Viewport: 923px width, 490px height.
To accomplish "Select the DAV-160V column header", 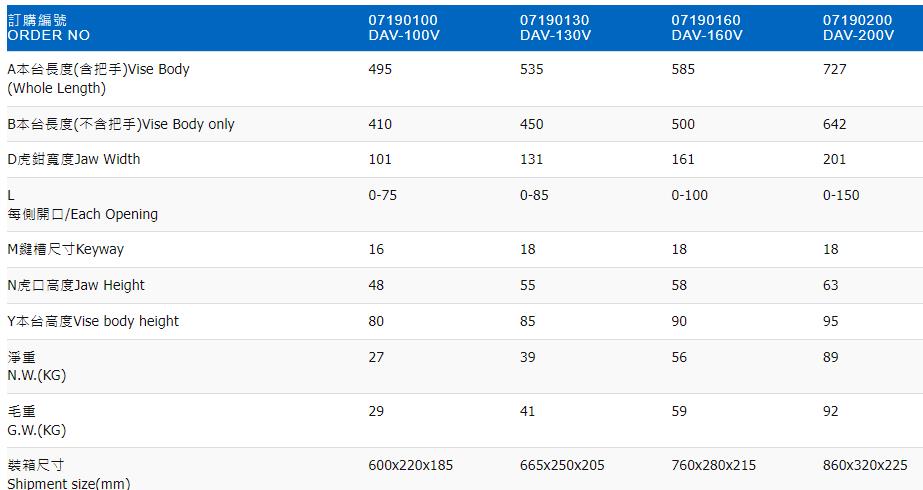I will pos(706,27).
